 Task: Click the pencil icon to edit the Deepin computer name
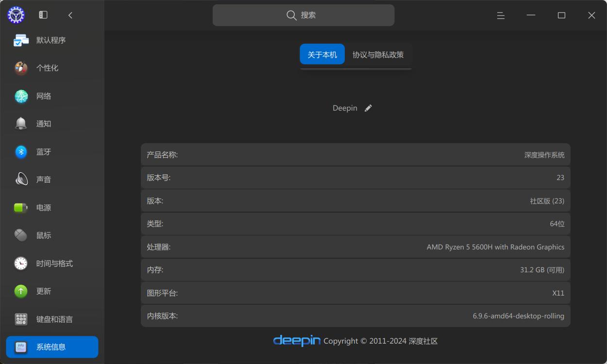click(368, 108)
